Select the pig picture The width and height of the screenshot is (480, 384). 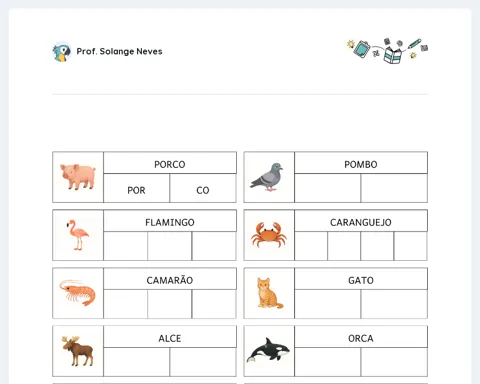78,177
